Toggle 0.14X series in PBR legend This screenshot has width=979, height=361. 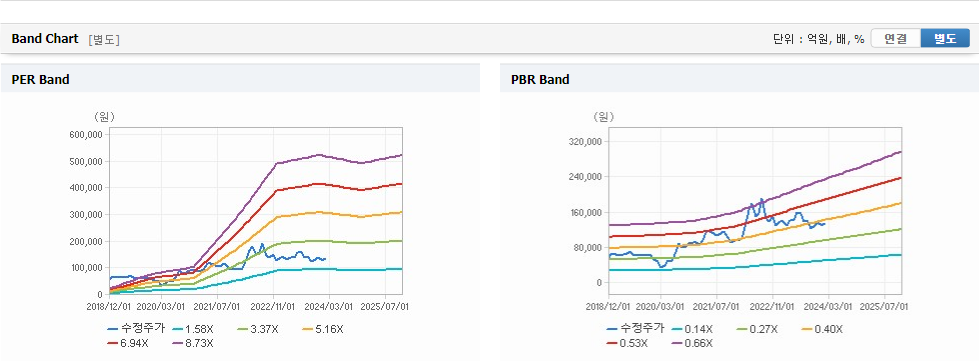[691, 329]
